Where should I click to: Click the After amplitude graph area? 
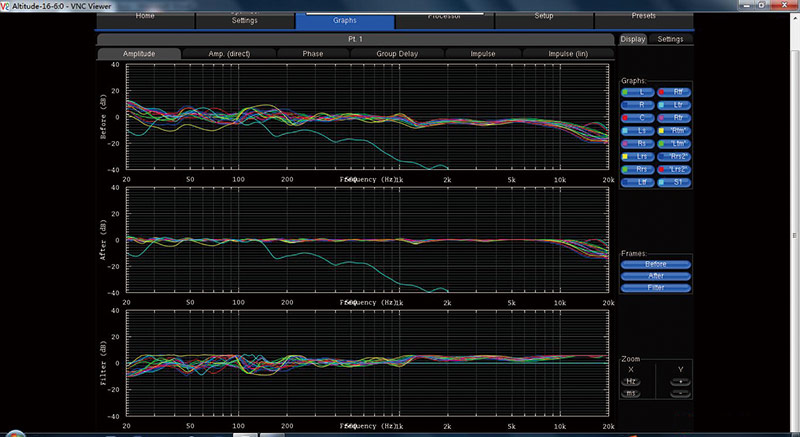(367, 240)
